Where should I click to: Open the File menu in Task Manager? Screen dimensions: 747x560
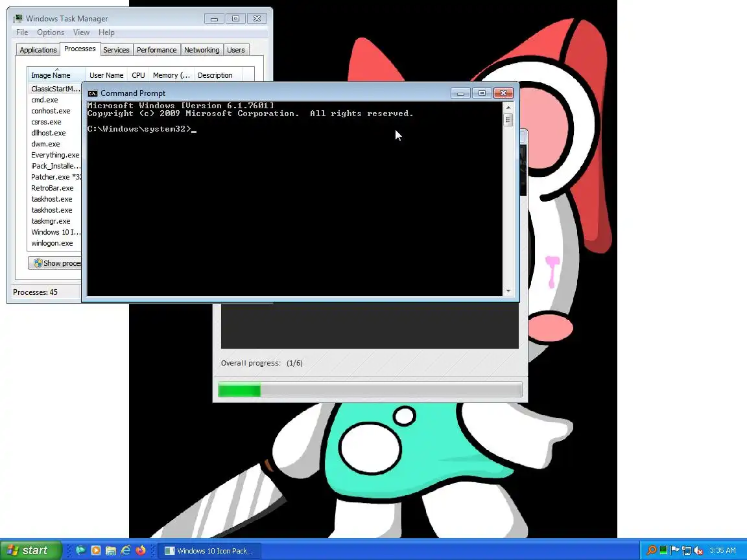(x=22, y=32)
